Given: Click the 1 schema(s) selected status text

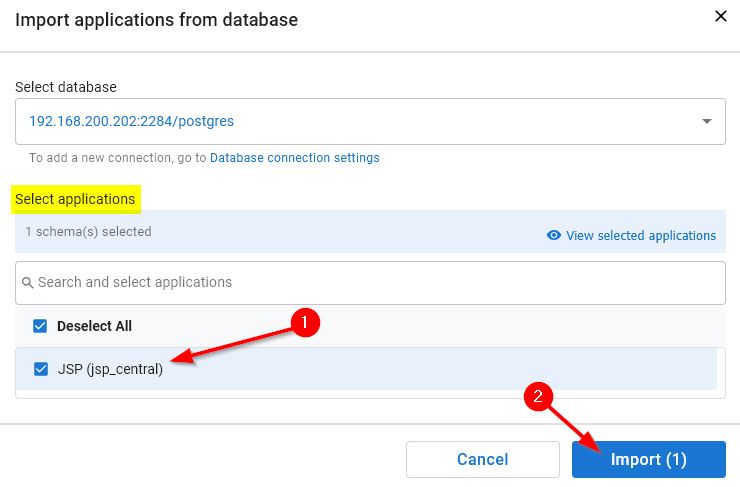Looking at the screenshot, I should [88, 232].
